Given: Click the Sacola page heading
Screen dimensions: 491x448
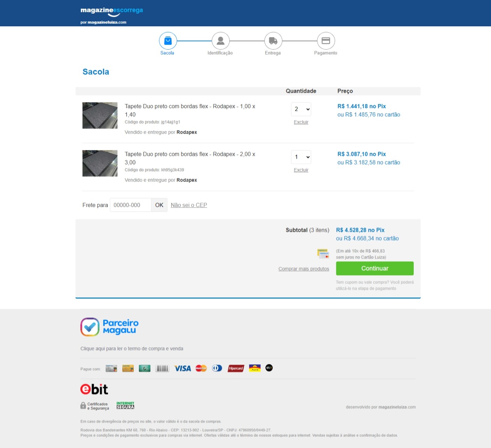Looking at the screenshot, I should tap(96, 72).
